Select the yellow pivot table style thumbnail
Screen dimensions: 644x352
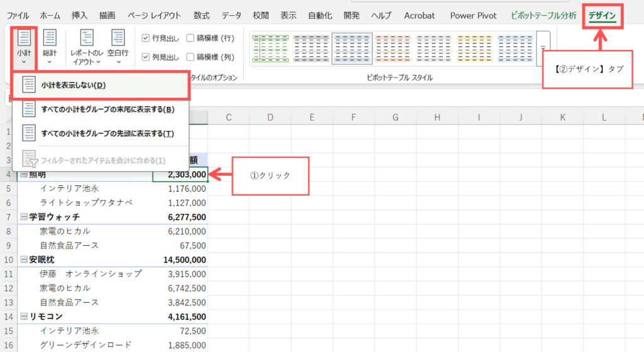[x=474, y=49]
